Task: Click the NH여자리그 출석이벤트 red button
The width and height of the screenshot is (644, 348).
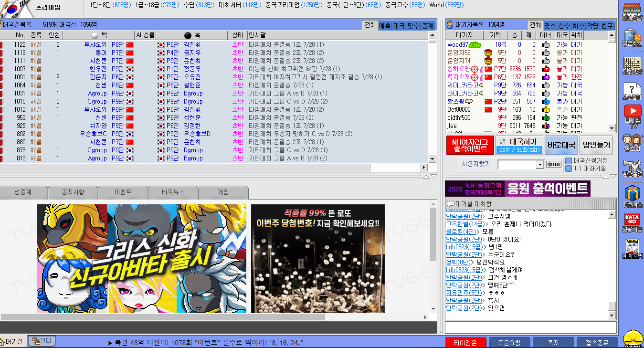Action: pyautogui.click(x=470, y=145)
